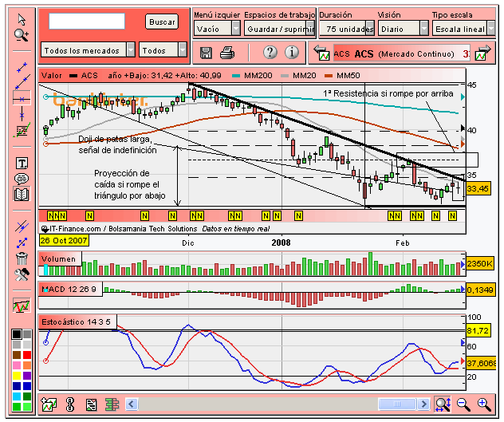Open the hammer and wrench settings tool
504x422 pixels.
pyautogui.click(x=22, y=274)
